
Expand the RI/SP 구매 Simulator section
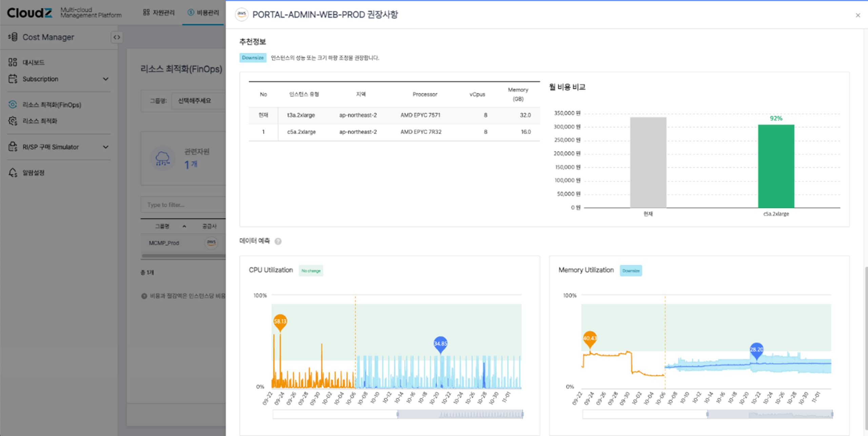106,147
